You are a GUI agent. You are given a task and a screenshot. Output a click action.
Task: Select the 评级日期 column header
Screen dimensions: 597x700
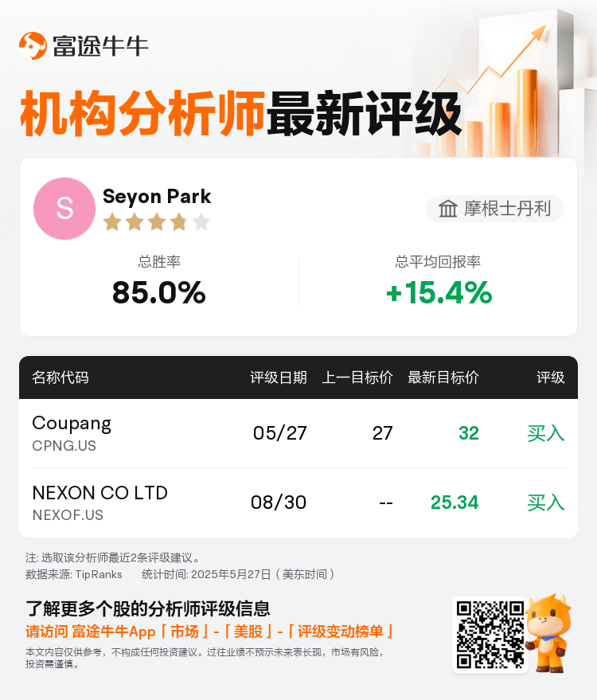click(279, 377)
